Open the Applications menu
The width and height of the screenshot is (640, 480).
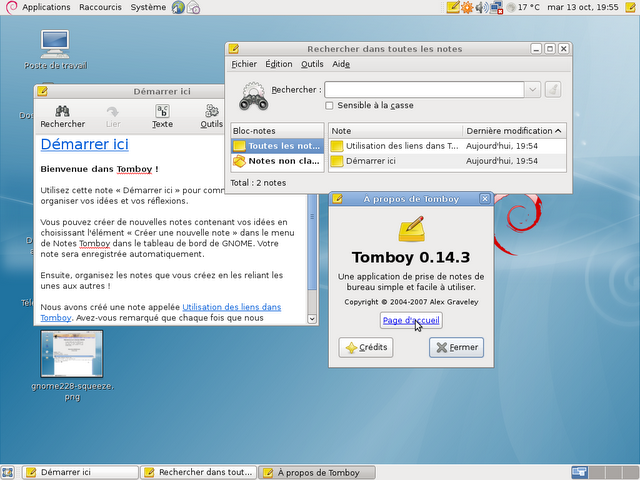coord(46,7)
